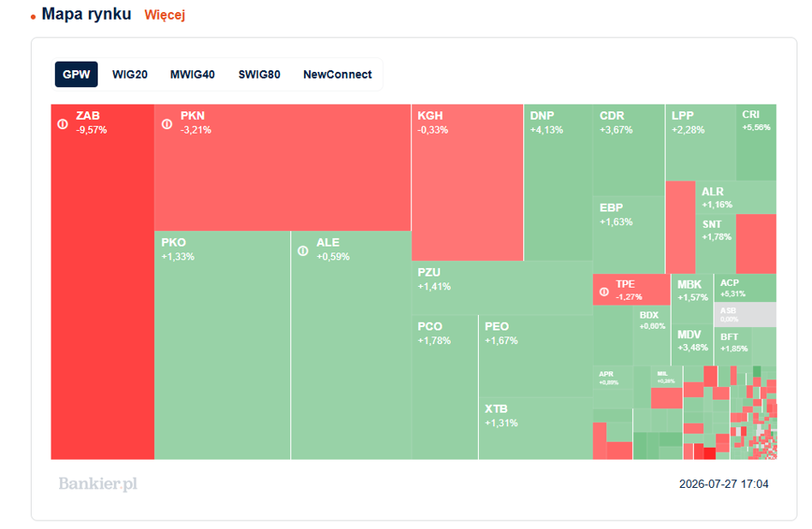Switch to the WIG20 tab

(x=130, y=74)
